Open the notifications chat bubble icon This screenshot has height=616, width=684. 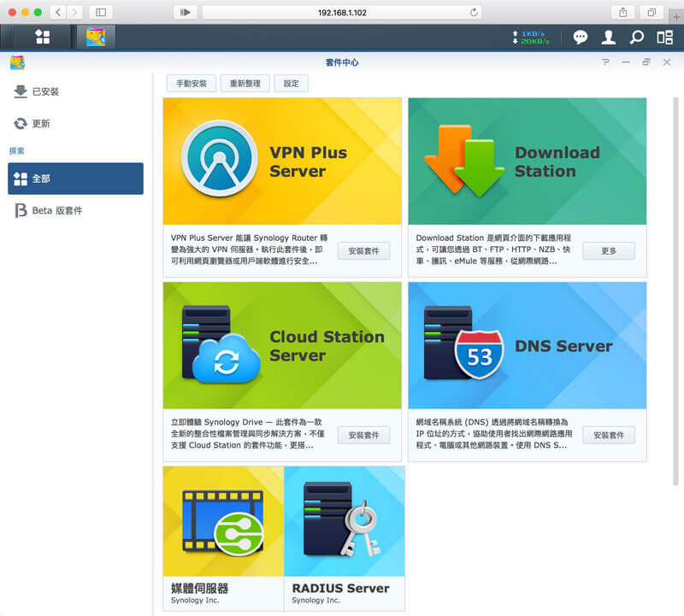tap(580, 38)
